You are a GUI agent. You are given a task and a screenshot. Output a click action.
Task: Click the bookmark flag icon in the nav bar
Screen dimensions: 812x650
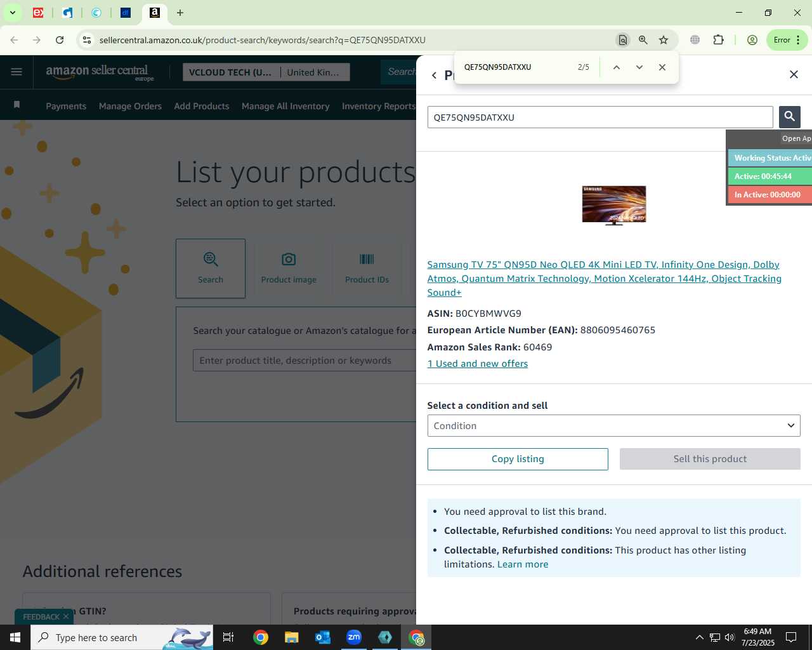[x=17, y=105]
